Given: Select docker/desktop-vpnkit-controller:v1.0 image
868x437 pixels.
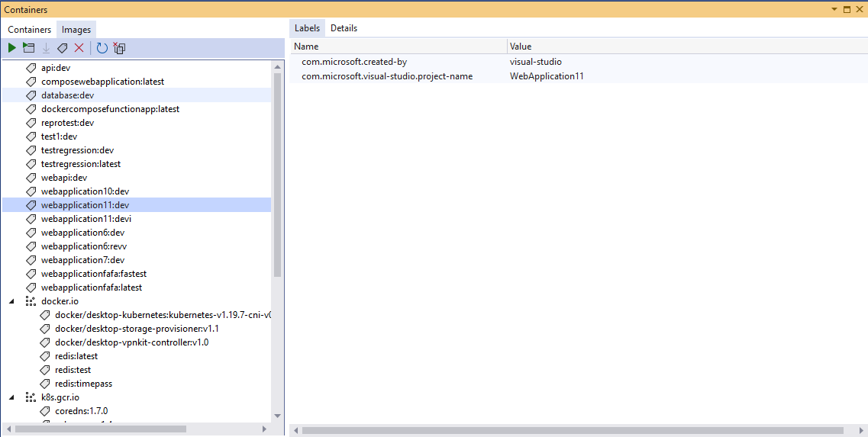Looking at the screenshot, I should click(x=132, y=342).
